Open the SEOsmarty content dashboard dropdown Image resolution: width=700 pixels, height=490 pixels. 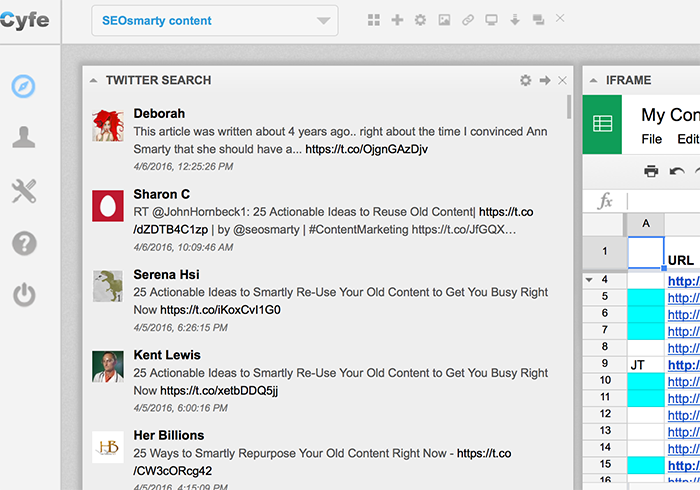tap(215, 20)
